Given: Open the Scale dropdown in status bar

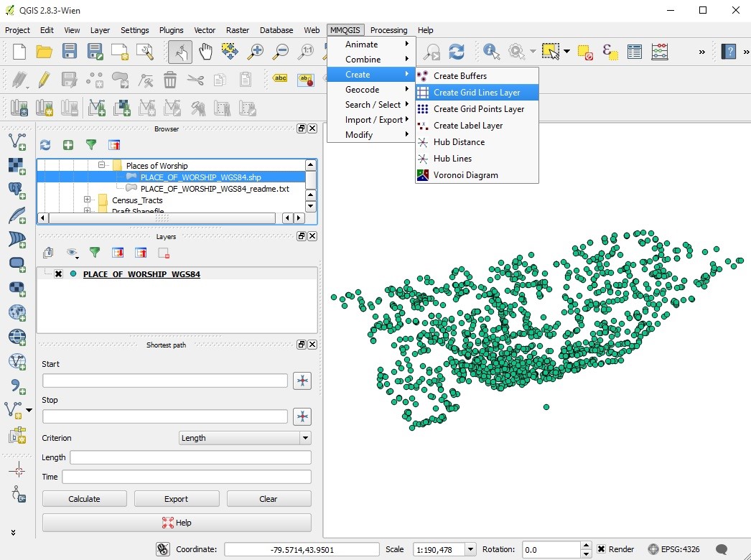Looking at the screenshot, I should pyautogui.click(x=470, y=549).
